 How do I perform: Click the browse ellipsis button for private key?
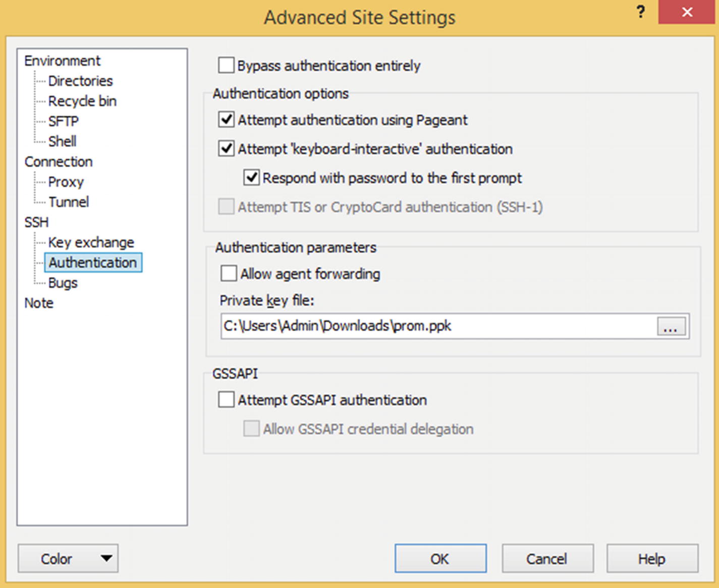coord(671,326)
